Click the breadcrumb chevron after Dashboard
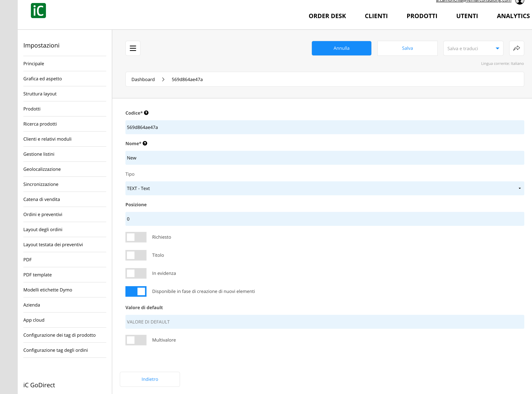 coord(163,79)
